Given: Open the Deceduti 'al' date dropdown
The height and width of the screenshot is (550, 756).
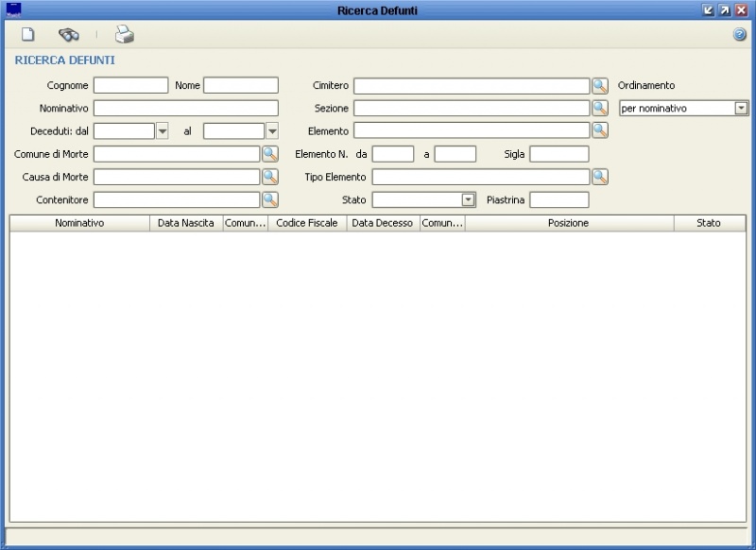Looking at the screenshot, I should point(272,131).
